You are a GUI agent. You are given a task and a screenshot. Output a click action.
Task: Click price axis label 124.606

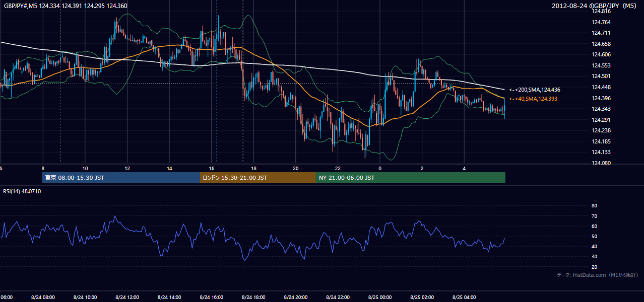[601, 54]
